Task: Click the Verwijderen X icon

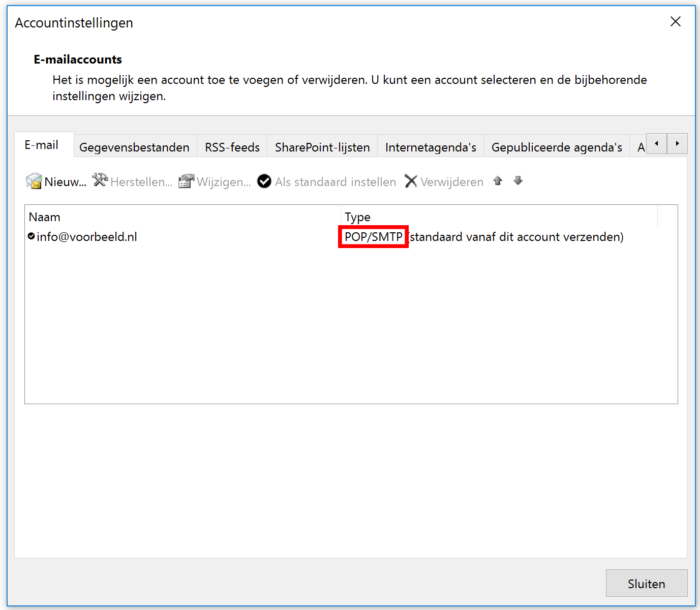Action: pyautogui.click(x=411, y=181)
